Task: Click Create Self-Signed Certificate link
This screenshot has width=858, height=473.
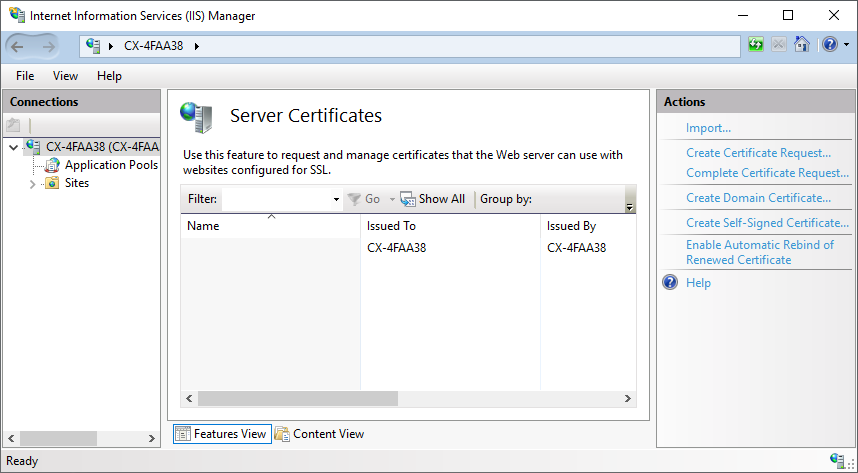Action: tap(767, 223)
